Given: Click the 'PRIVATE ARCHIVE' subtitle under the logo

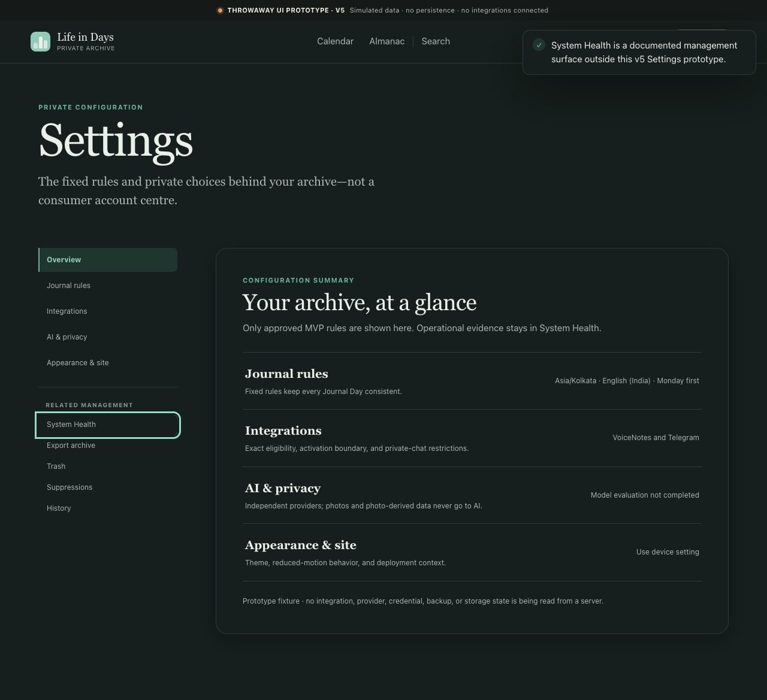Looking at the screenshot, I should pos(86,49).
